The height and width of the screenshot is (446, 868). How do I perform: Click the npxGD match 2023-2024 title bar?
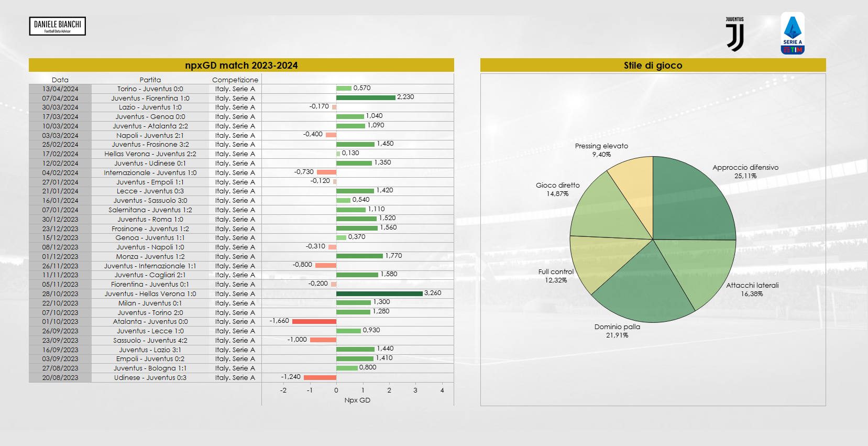(x=241, y=66)
